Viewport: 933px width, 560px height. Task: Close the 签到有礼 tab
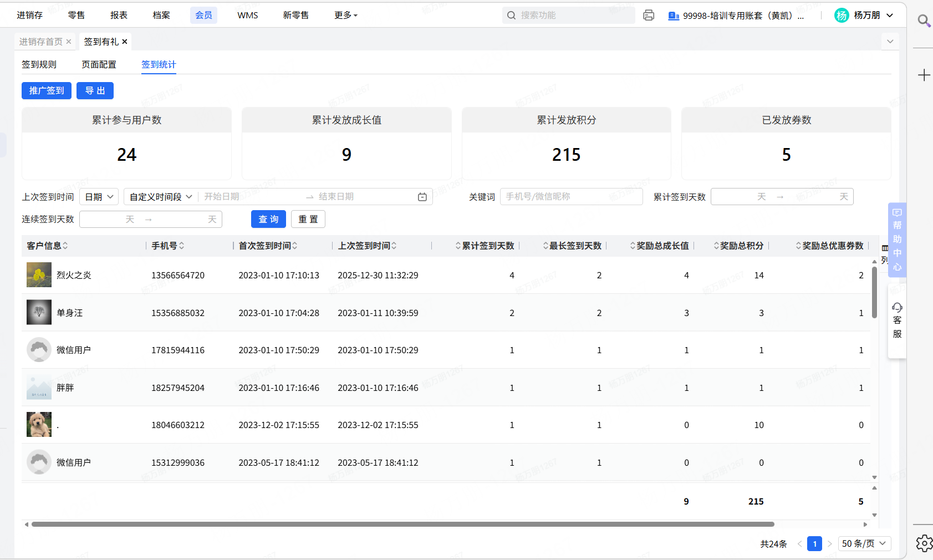click(x=125, y=42)
